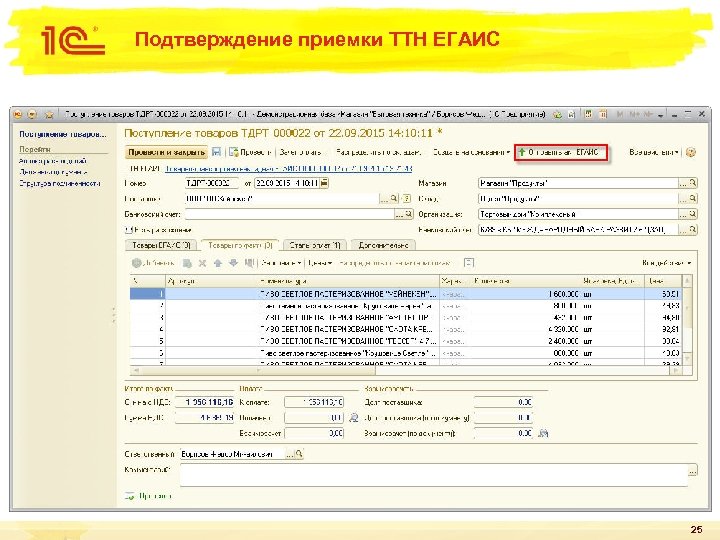This screenshot has height=540, width=720.
Task: Open Создать на основании dropdown
Action: (471, 152)
